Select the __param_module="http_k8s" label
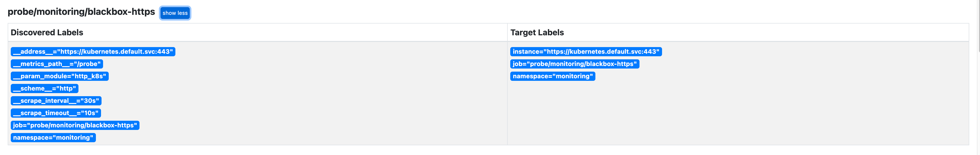The image size is (980, 155). click(x=59, y=76)
